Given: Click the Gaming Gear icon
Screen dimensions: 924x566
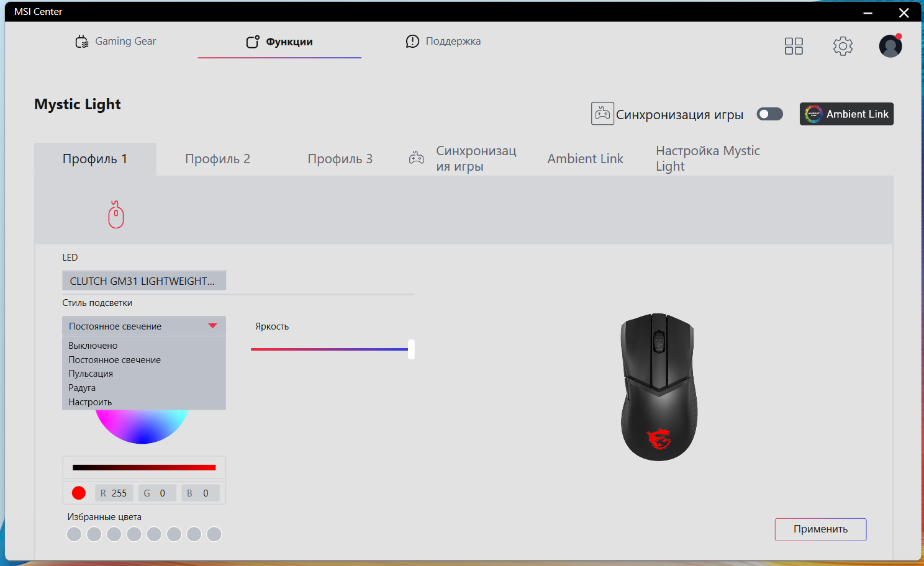Looking at the screenshot, I should click(82, 42).
